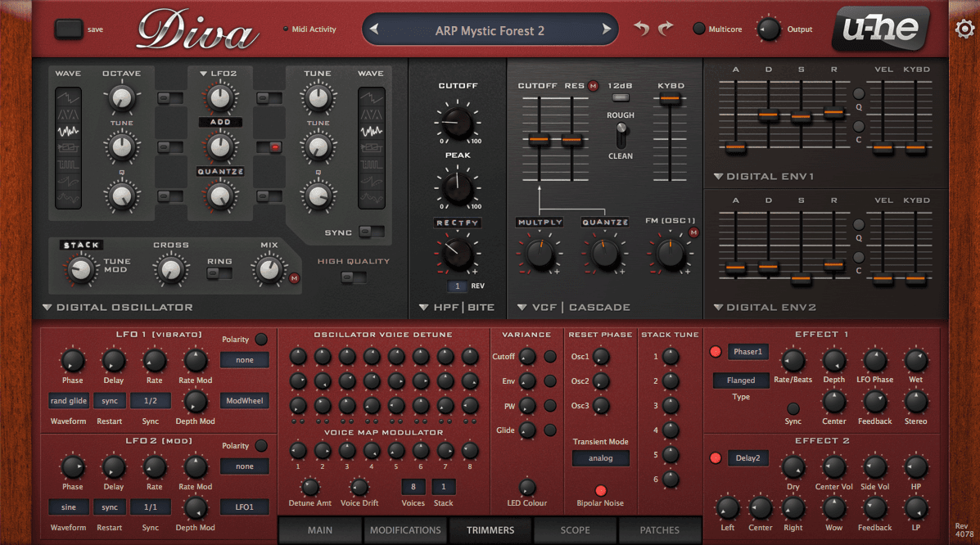Image resolution: width=980 pixels, height=545 pixels.
Task: Click the HPF Cutoff knob
Action: [x=458, y=122]
